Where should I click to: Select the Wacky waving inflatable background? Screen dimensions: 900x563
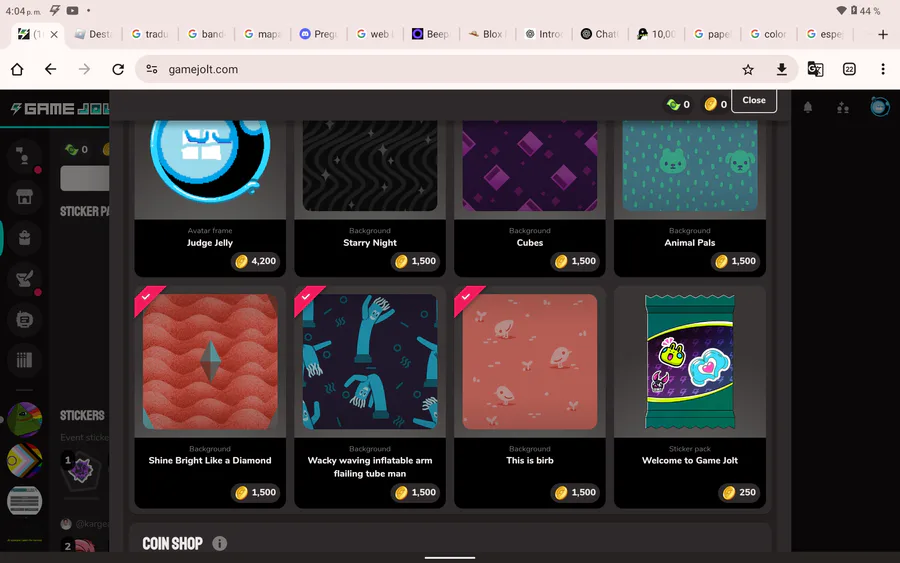tap(370, 397)
